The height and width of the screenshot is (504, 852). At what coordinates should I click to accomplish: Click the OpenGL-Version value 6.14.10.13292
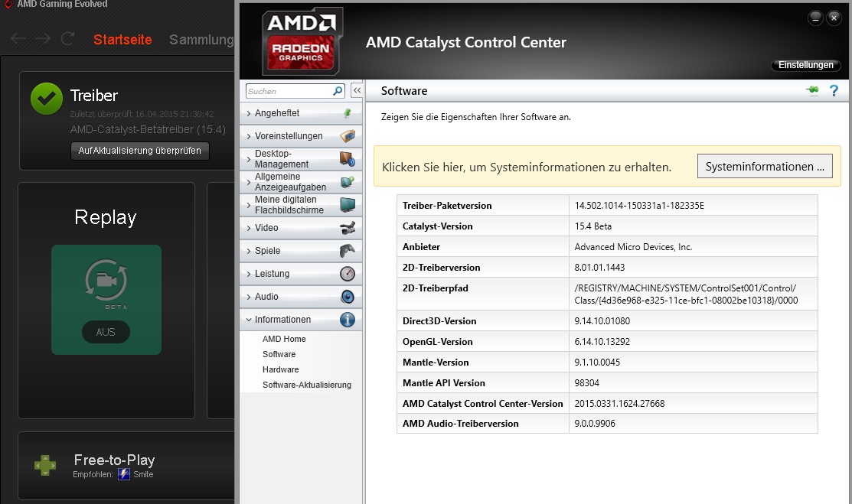click(602, 342)
